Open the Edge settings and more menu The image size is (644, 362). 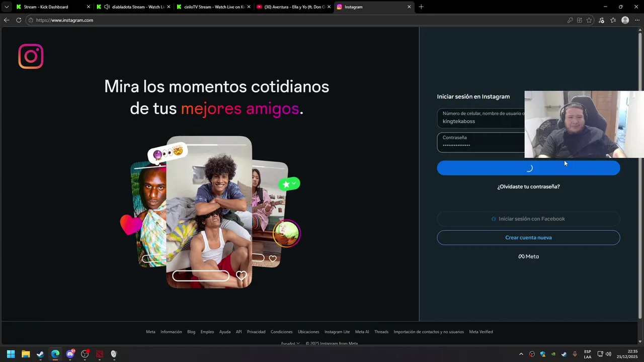(637, 20)
